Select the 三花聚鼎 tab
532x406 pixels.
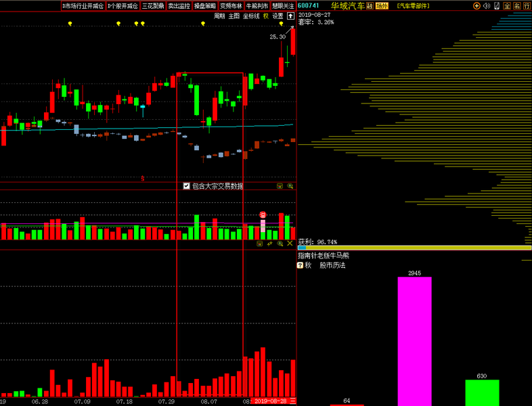click(153, 6)
